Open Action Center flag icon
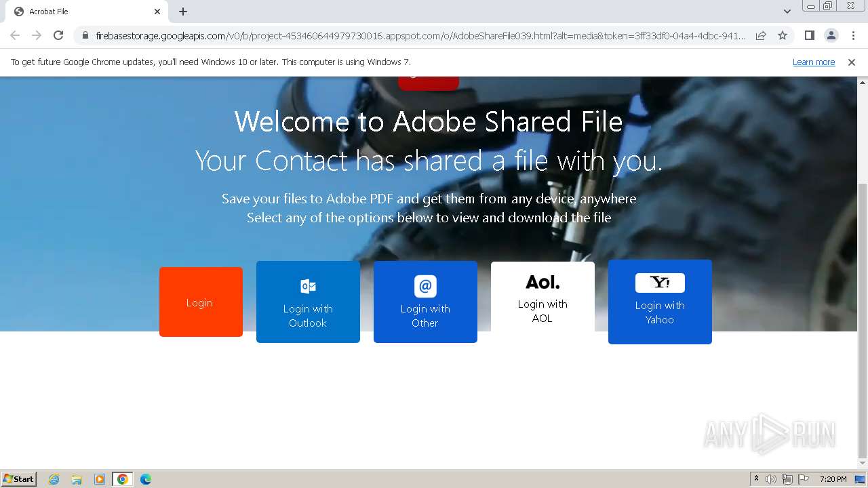This screenshot has height=488, width=868. [804, 479]
